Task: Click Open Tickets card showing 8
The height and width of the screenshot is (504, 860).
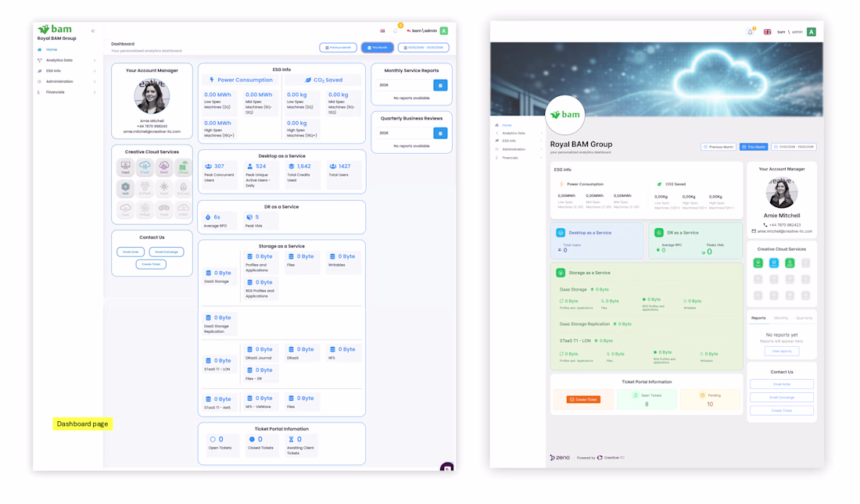Action: 647,400
